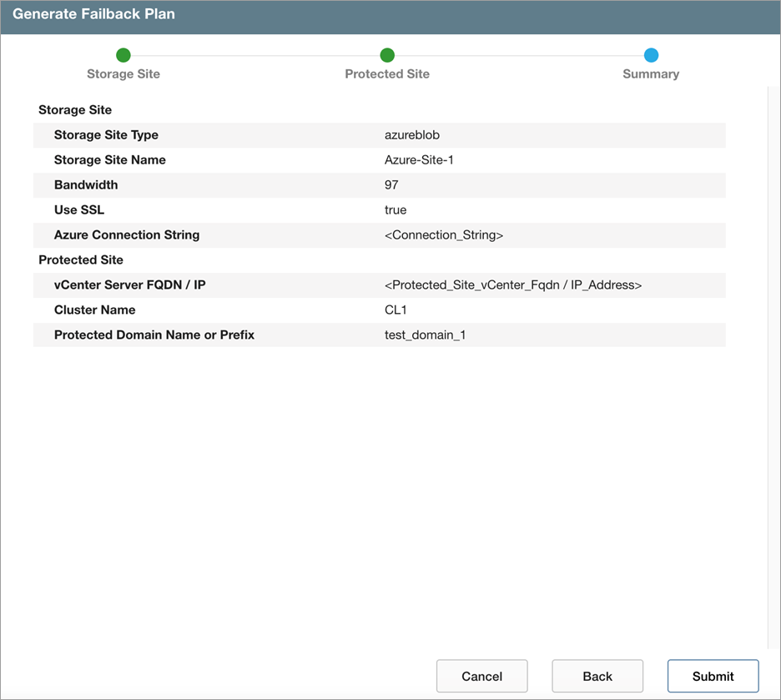Image resolution: width=781 pixels, height=700 pixels.
Task: Click the test_domain_1 value
Action: click(x=426, y=335)
